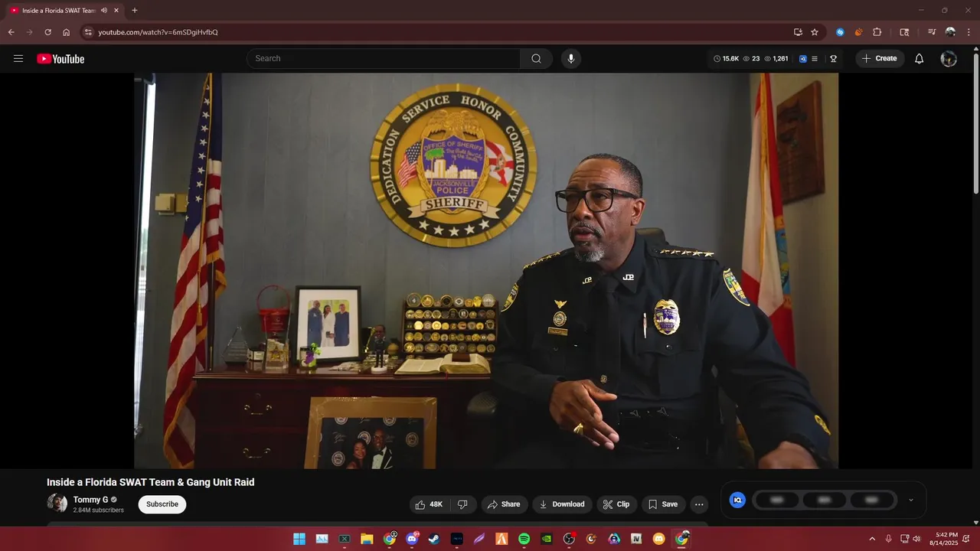Screen dimensions: 980x551
Task: Open NVIDIA app from taskbar
Action: pyautogui.click(x=547, y=539)
